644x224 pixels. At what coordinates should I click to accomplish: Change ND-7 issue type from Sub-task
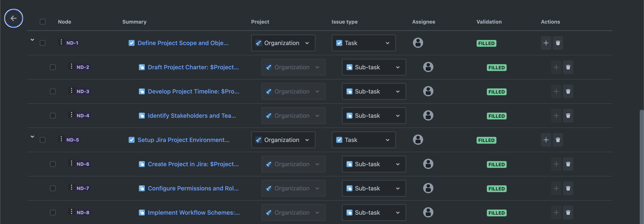coord(374,188)
